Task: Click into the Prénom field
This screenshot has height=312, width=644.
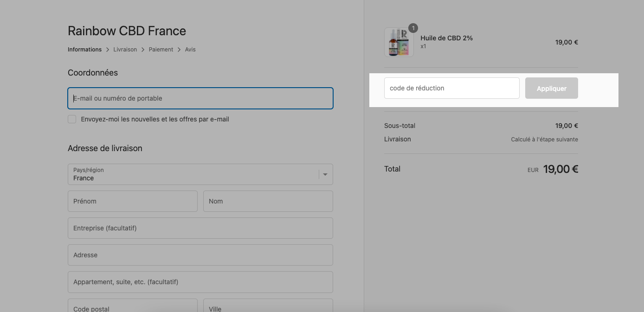Action: click(x=133, y=201)
